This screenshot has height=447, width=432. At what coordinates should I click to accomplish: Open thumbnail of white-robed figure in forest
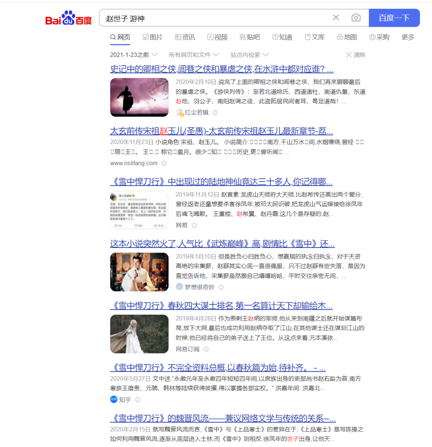pyautogui.click(x=139, y=334)
